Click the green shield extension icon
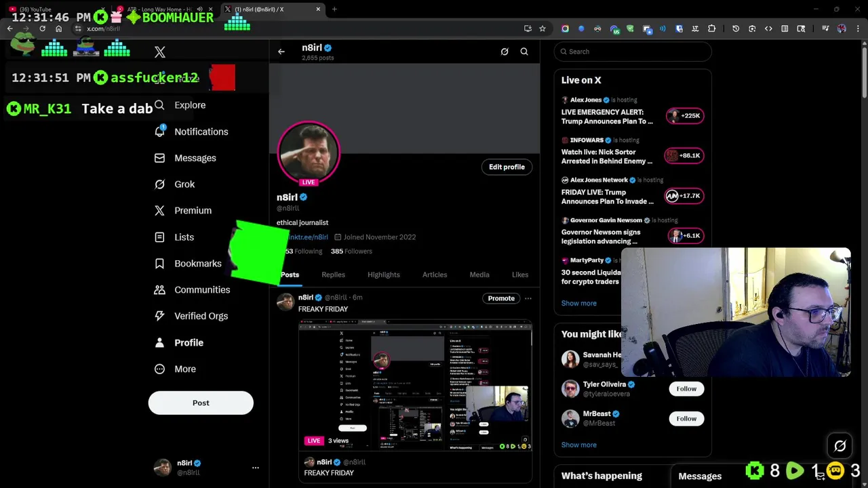 coord(630,28)
